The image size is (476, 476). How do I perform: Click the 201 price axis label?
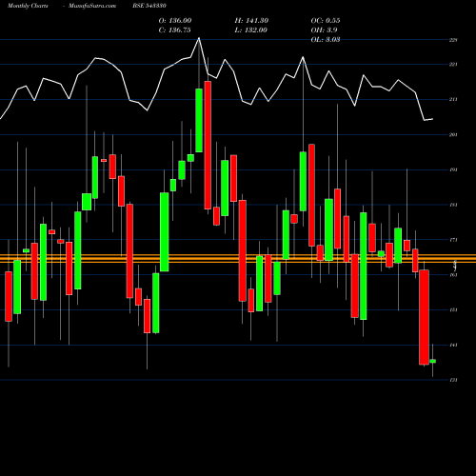pos(453,134)
